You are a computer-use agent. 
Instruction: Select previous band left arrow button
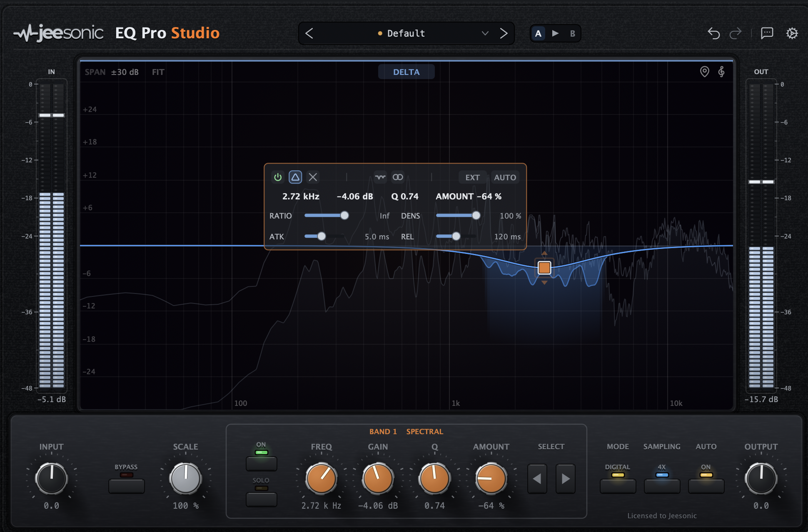point(537,479)
